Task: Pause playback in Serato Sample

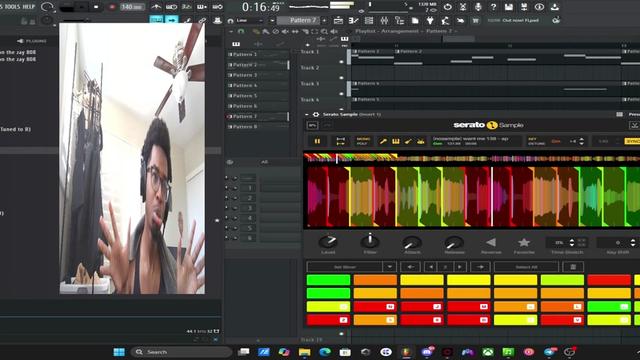Action: (x=317, y=141)
